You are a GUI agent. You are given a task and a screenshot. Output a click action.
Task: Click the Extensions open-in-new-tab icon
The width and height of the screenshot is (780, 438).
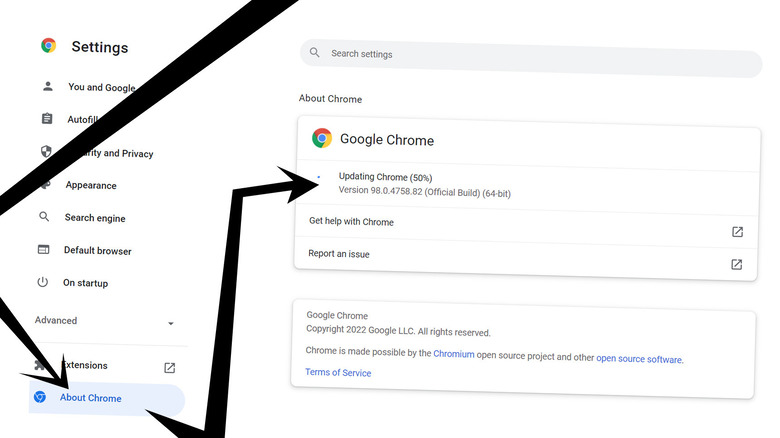coord(169,368)
